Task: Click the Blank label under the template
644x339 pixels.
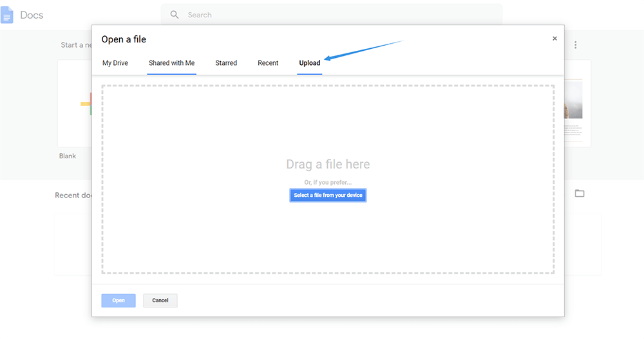Action: click(68, 156)
